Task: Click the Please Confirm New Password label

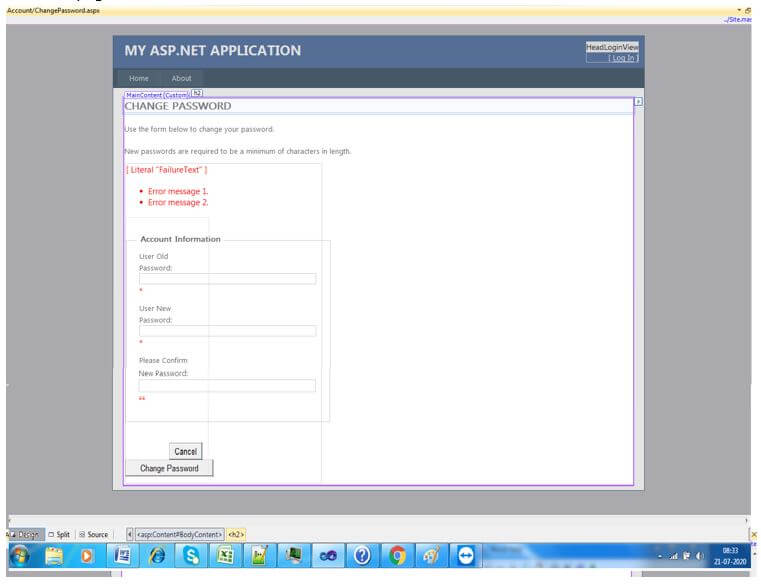Action: 164,367
